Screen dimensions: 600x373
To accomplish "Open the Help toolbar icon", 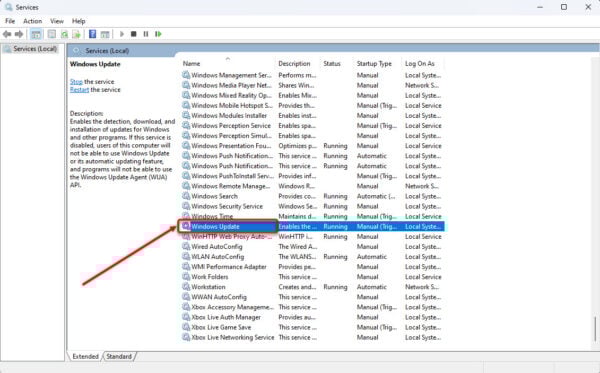I will (x=92, y=34).
